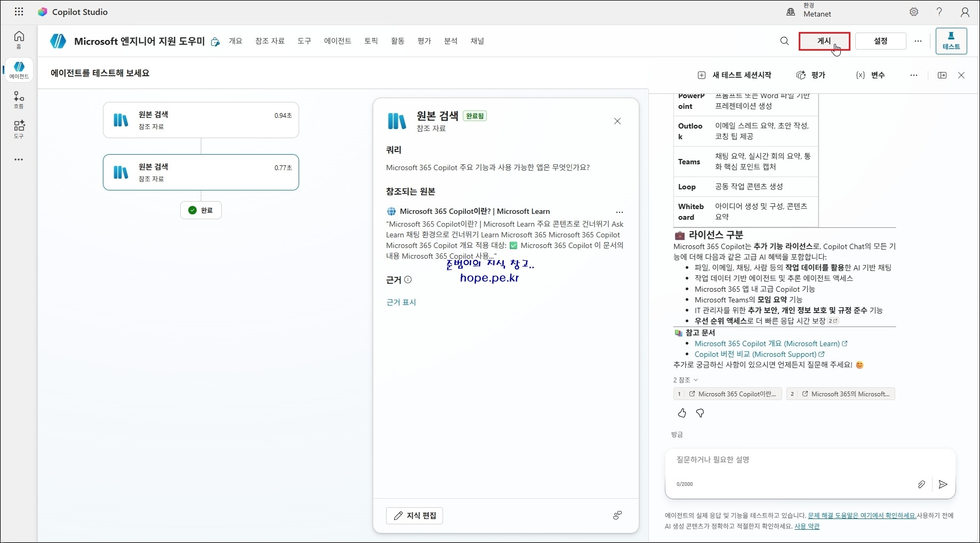
Task: Click the 완료 status node
Action: coord(201,210)
